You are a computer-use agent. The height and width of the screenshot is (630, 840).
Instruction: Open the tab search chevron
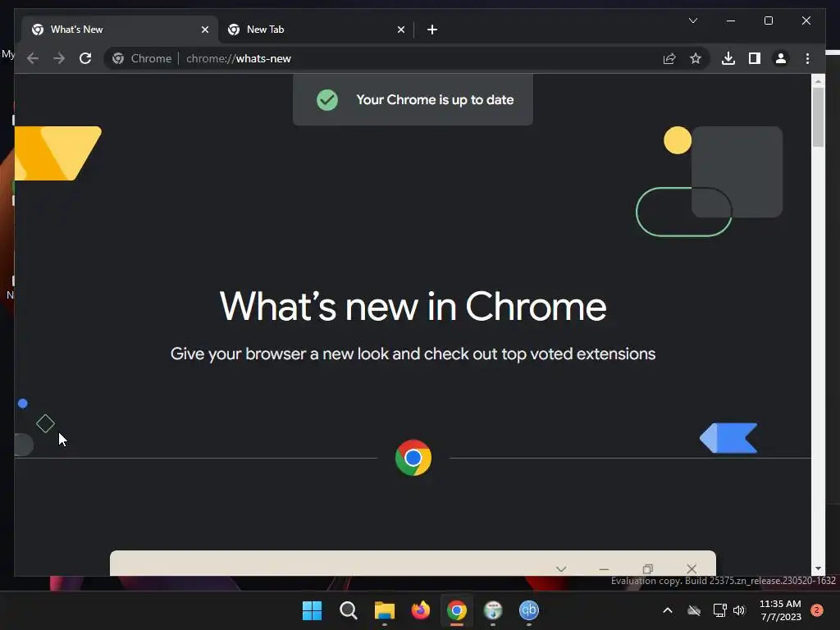click(x=692, y=21)
